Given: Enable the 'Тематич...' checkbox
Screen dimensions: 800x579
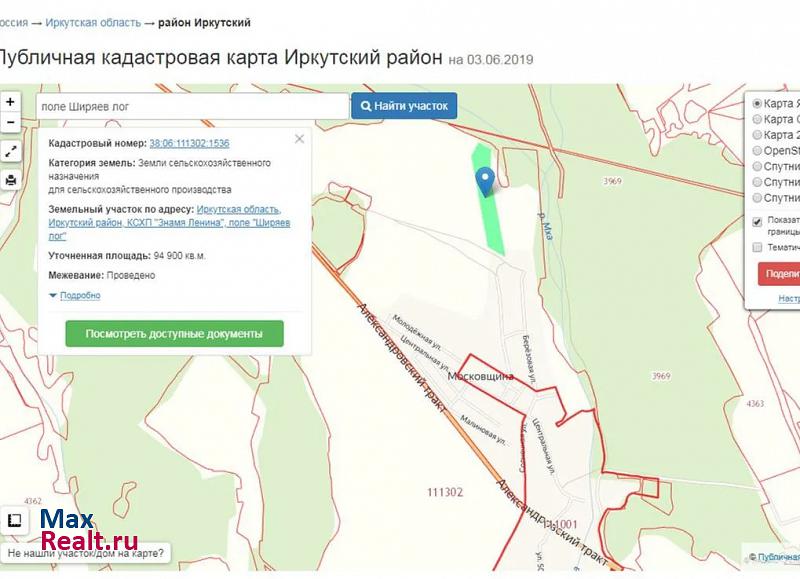Looking at the screenshot, I should coord(757,247).
